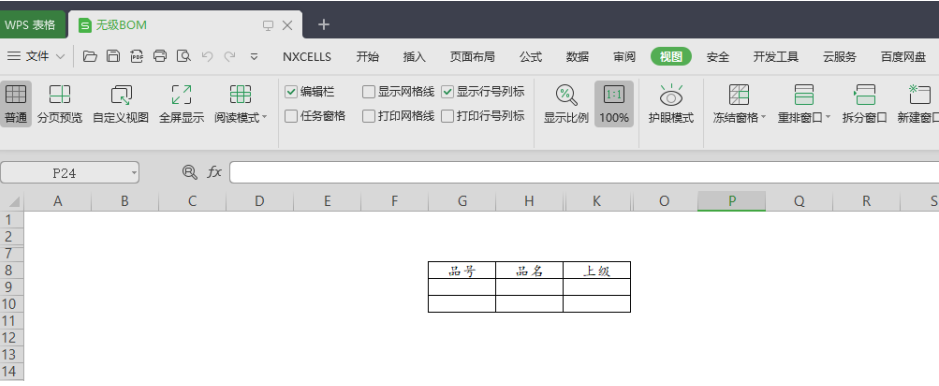Select column header G
The height and width of the screenshot is (386, 939).
(x=462, y=201)
